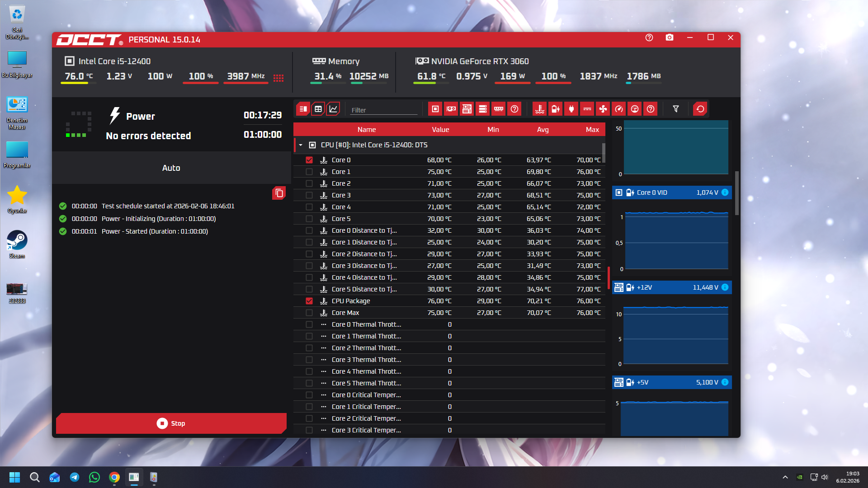The width and height of the screenshot is (868, 488).
Task: Select the Core 3 Critical Temperature row
Action: (449, 430)
